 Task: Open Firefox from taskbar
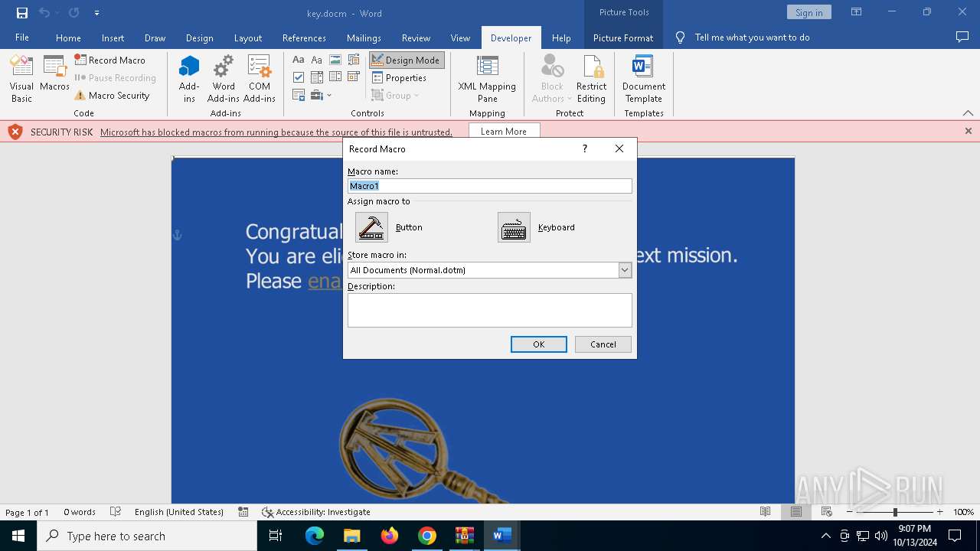[390, 536]
